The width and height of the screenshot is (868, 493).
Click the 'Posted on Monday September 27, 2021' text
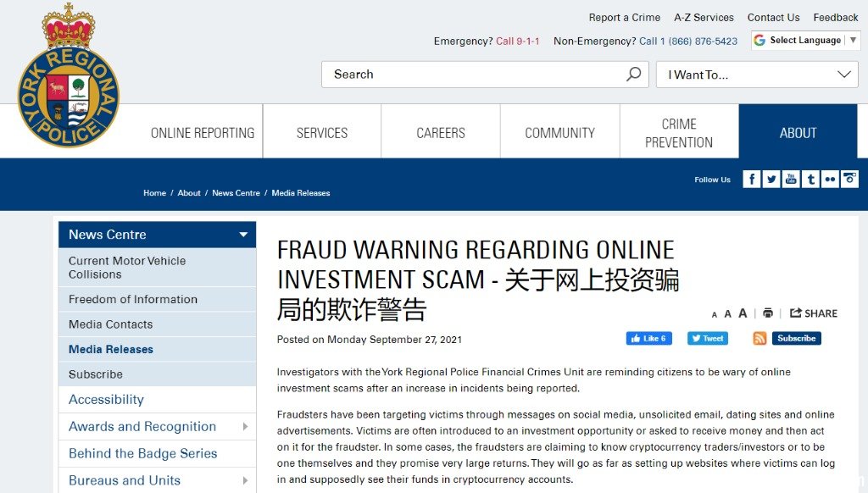coord(370,340)
